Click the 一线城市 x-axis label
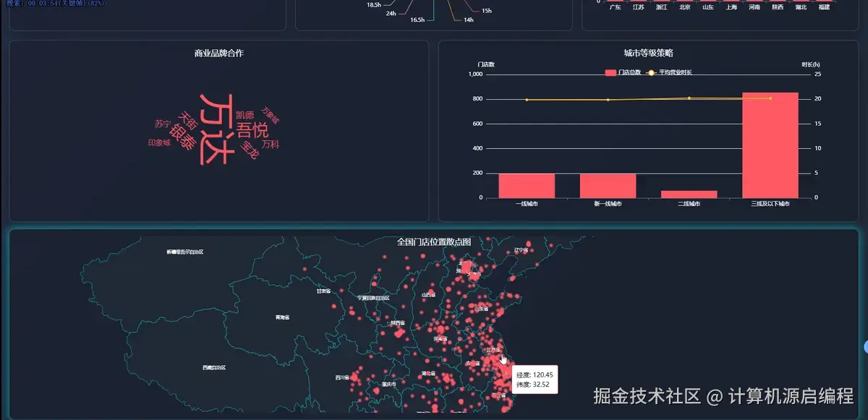The width and height of the screenshot is (868, 420). tap(527, 205)
